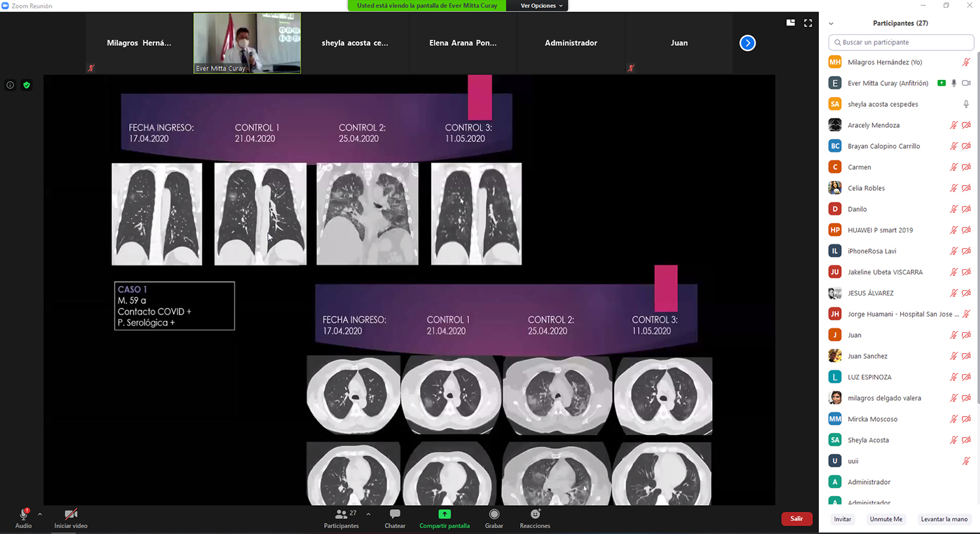
Task: Click muted mic icon for Carmen
Action: click(954, 167)
